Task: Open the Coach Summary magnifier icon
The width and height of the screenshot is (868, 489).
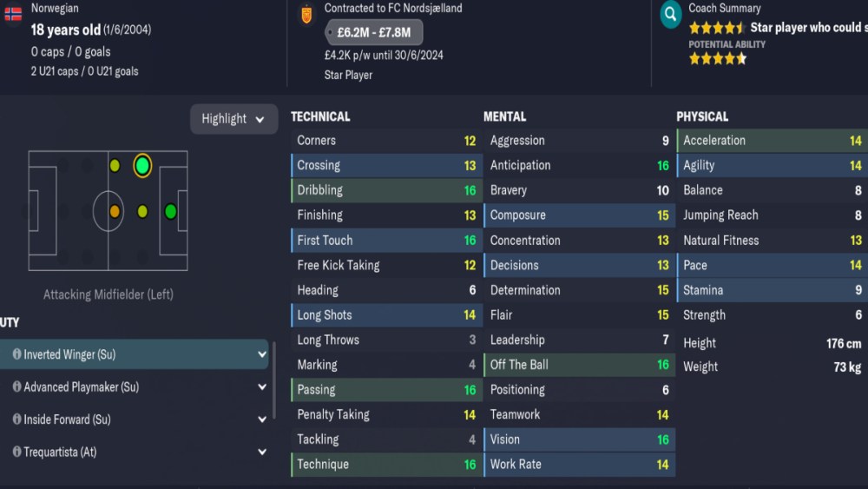Action: [671, 15]
